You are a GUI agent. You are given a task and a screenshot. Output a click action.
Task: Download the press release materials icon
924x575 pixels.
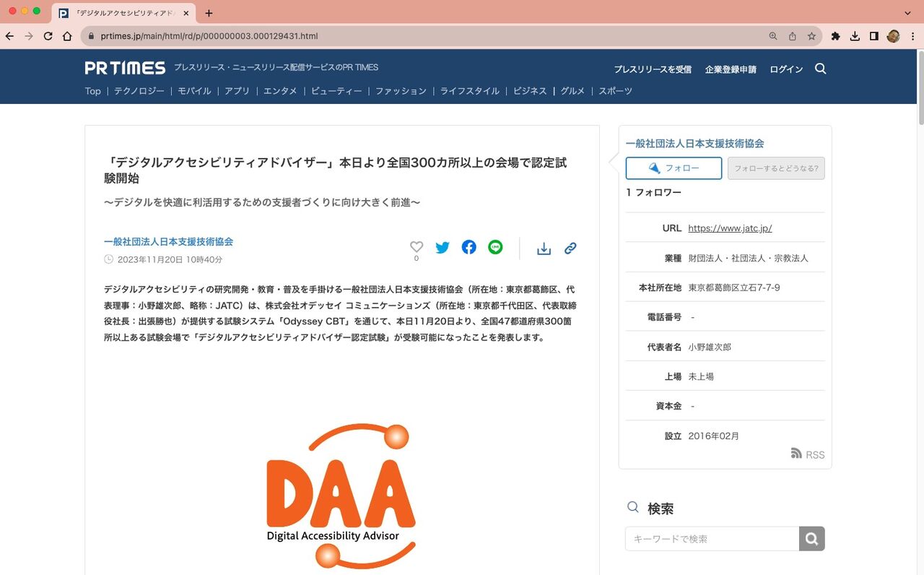[544, 248]
